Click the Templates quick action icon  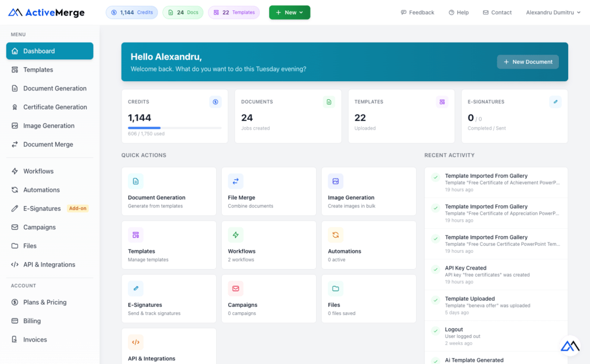tap(135, 235)
